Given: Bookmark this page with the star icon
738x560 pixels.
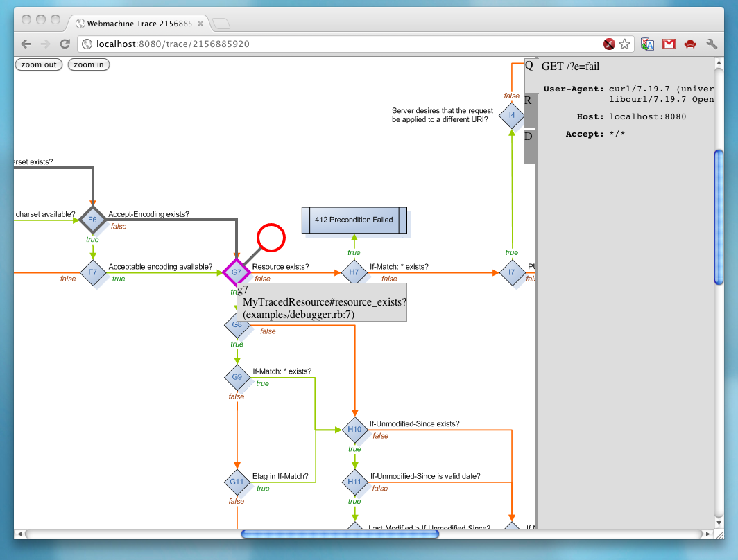Looking at the screenshot, I should pyautogui.click(x=624, y=44).
